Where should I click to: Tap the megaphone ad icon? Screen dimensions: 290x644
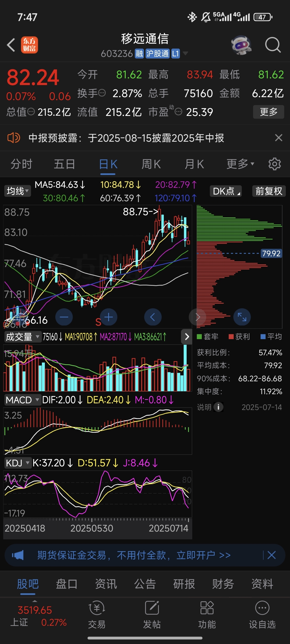pyautogui.click(x=18, y=555)
